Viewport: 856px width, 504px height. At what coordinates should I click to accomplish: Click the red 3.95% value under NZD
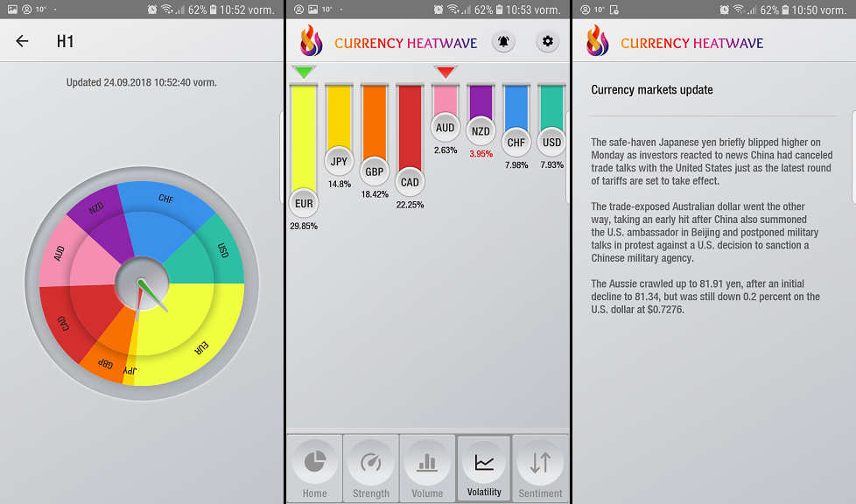[x=481, y=154]
